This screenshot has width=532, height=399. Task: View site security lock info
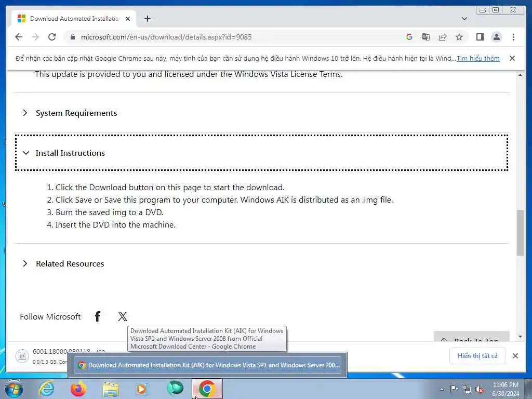point(73,37)
